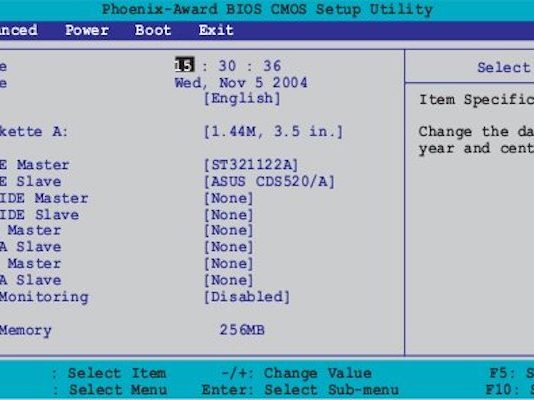This screenshot has width=534, height=400.
Task: Toggle the [Disabled] Monitoring setting
Action: point(247,297)
